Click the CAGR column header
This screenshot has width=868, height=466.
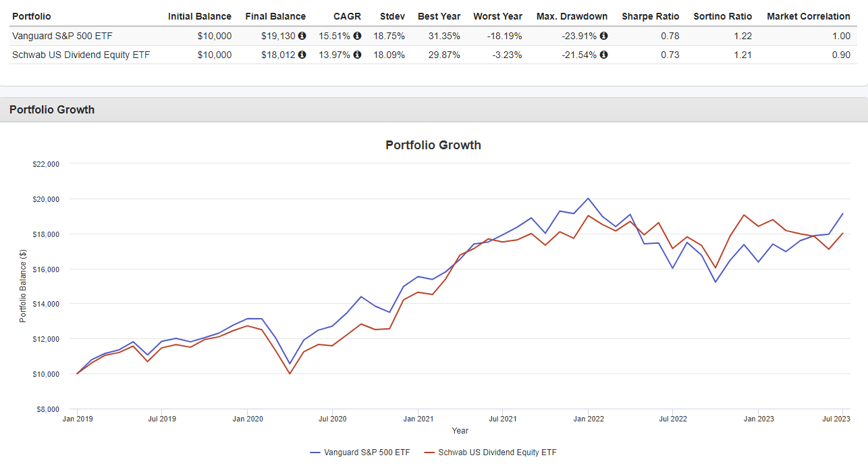click(x=347, y=16)
